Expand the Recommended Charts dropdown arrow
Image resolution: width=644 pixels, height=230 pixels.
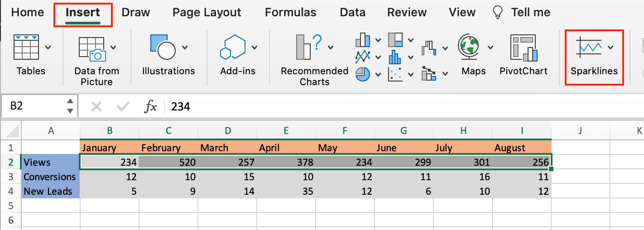point(331,47)
